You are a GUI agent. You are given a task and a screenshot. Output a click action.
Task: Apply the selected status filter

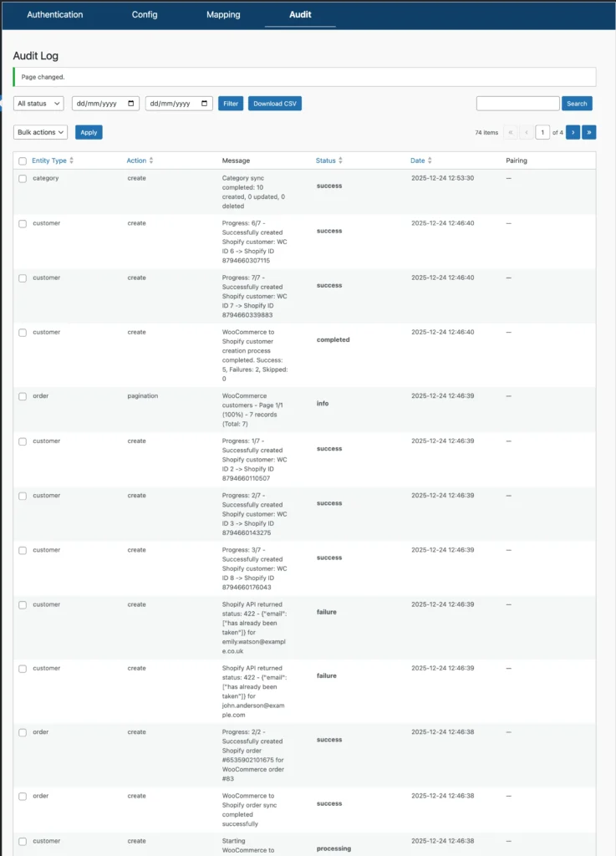tap(230, 103)
